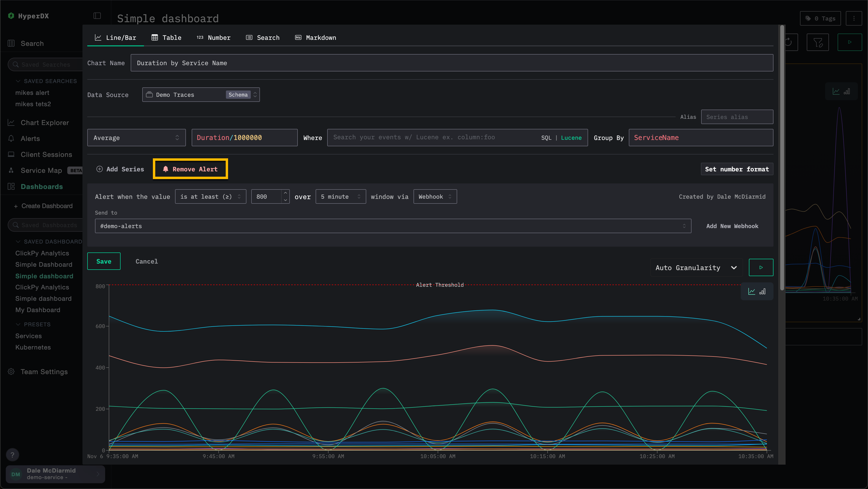Screen dimensions: 868x489
Task: Open Service Map in sidebar
Action: (x=41, y=170)
